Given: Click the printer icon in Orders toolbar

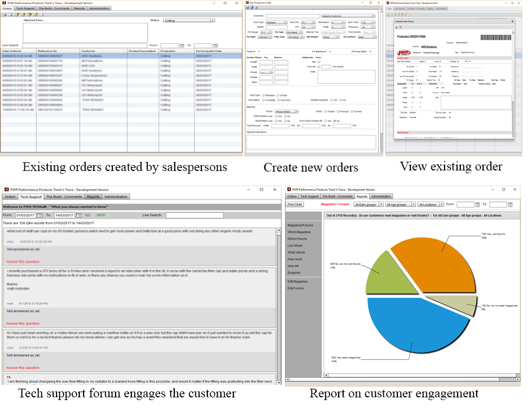Looking at the screenshot, I should click(4, 15).
